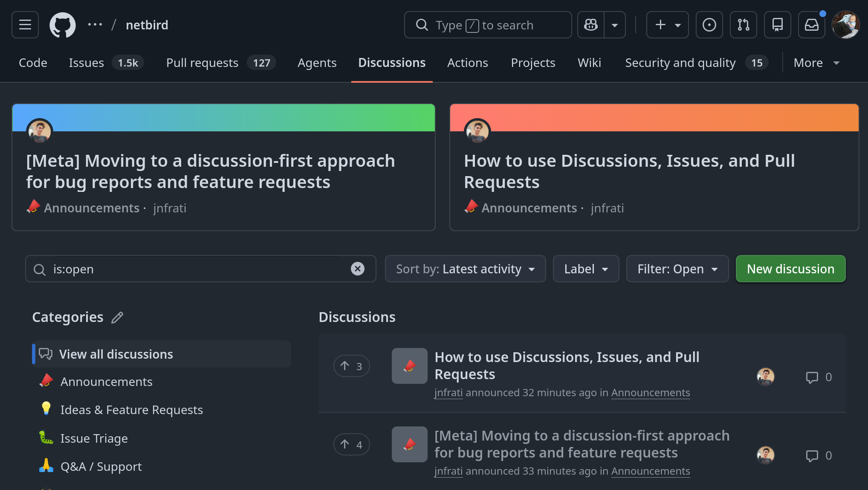Open the netbird repository link
The height and width of the screenshot is (490, 868).
click(x=147, y=25)
